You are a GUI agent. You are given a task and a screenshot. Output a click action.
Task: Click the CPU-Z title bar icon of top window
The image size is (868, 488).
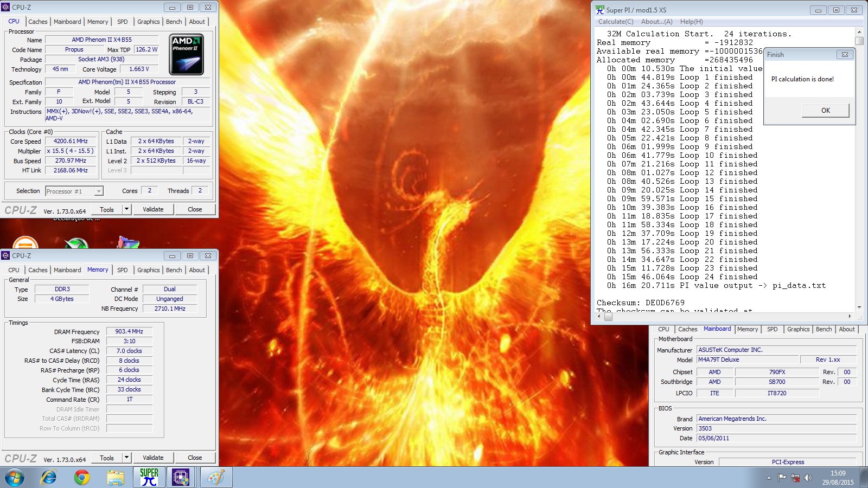click(x=6, y=7)
